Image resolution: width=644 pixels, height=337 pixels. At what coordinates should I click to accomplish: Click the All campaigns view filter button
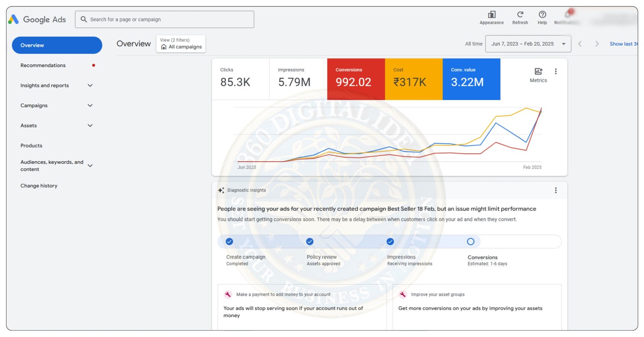point(181,44)
